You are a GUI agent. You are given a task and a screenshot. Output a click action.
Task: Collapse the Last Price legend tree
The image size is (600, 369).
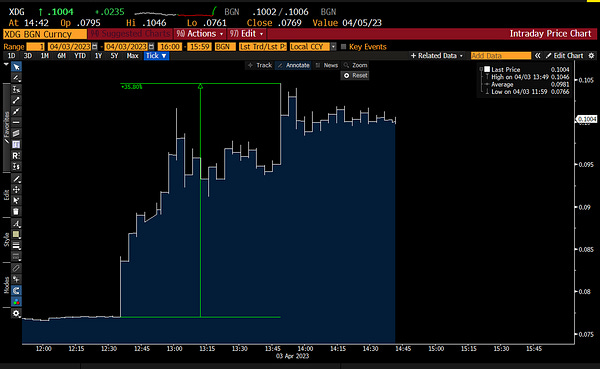[481, 69]
